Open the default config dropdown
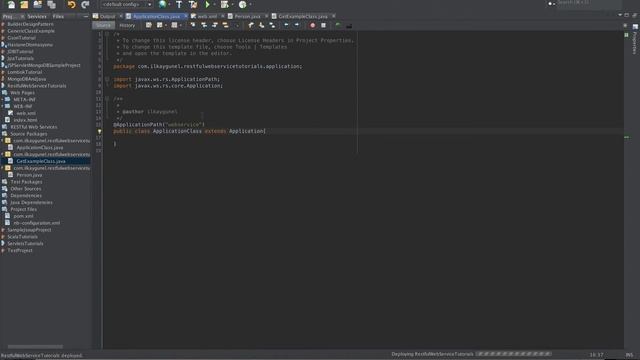Image resolution: width=640 pixels, height=360 pixels. [127, 4]
